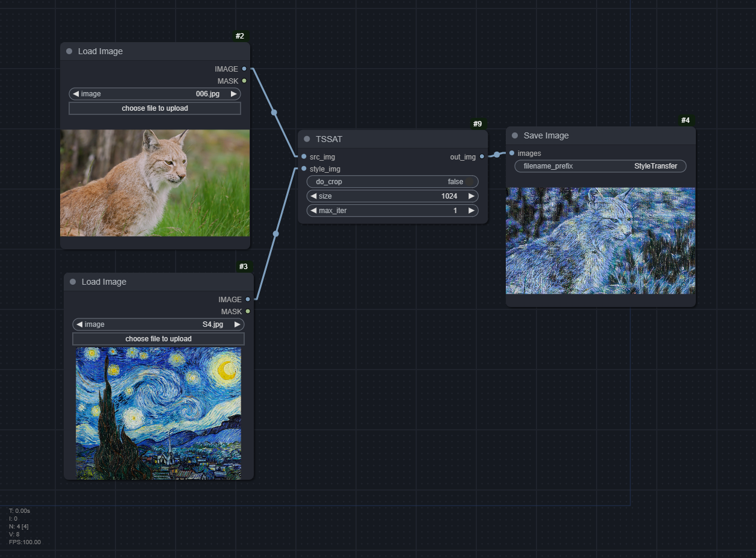The image size is (756, 558).
Task: Increase the size value in TSSAT
Action: (472, 196)
